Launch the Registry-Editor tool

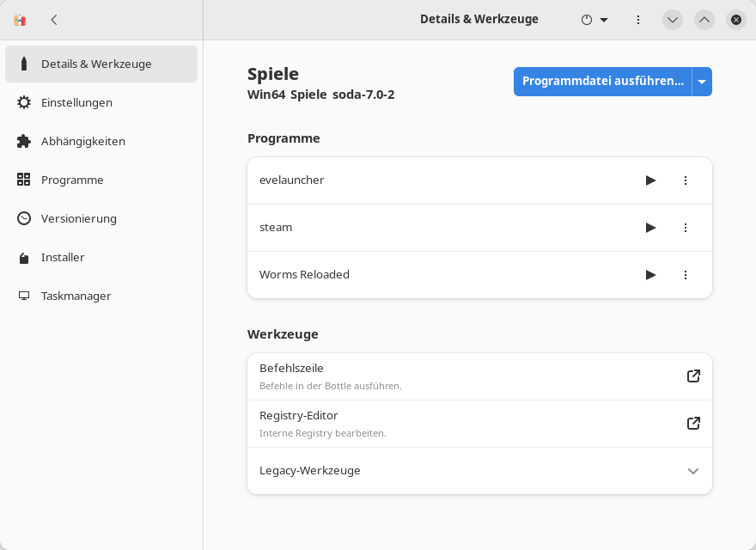[x=693, y=424]
